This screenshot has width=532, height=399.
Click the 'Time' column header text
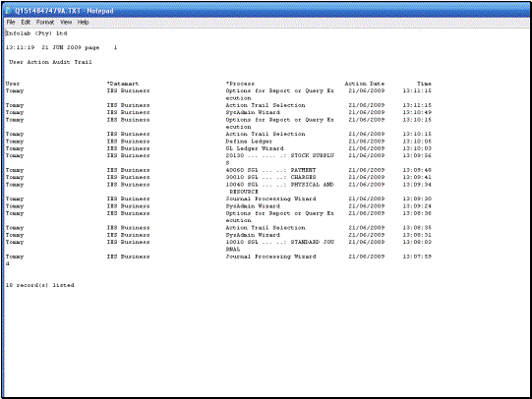pos(424,84)
